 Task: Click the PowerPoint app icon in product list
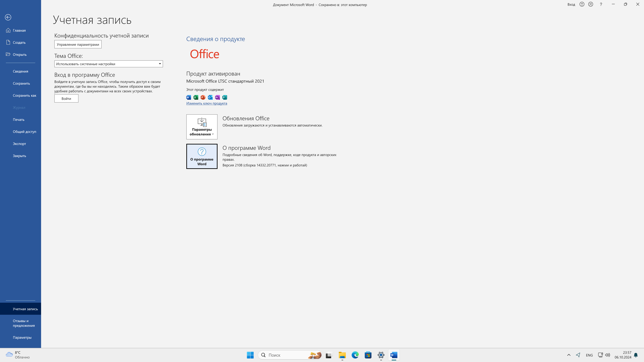click(203, 97)
